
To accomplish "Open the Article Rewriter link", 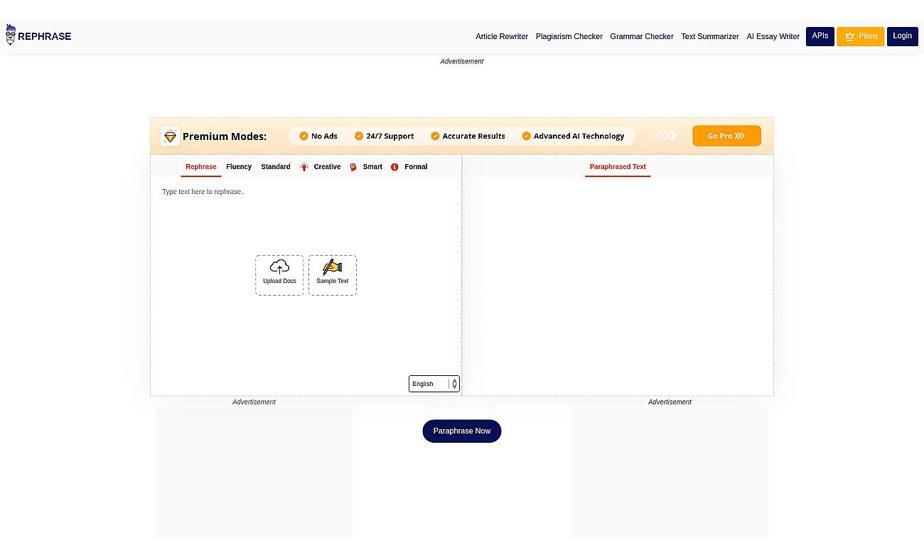I will (502, 36).
